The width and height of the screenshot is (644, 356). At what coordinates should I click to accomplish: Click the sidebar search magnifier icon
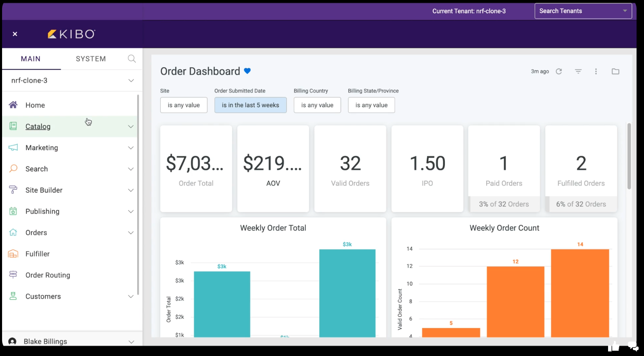132,59
